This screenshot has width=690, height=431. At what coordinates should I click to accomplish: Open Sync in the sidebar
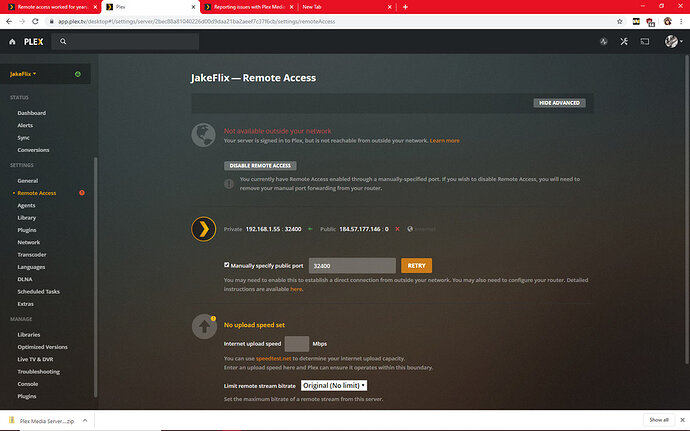click(23, 138)
